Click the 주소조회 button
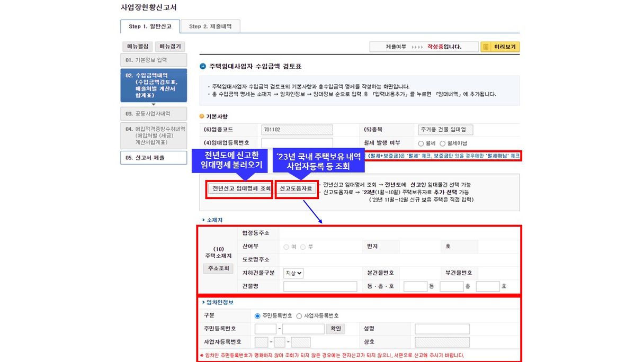The image size is (644, 362). pos(218,268)
